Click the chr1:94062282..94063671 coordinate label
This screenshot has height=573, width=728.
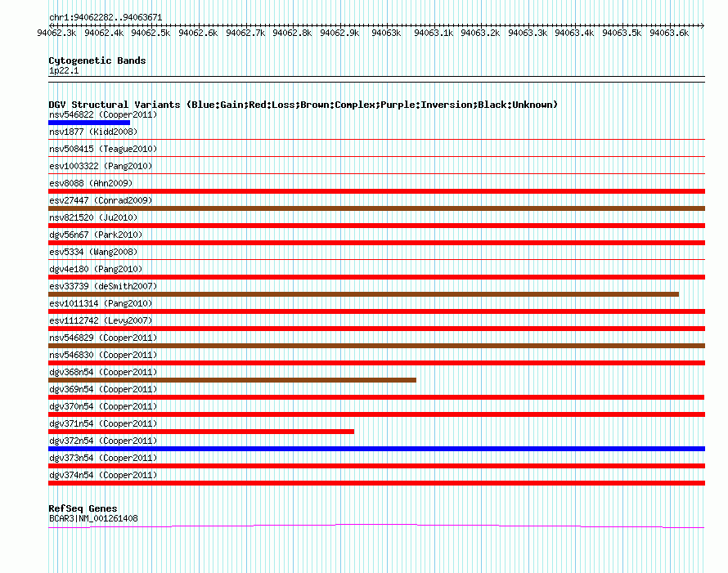[x=106, y=17]
